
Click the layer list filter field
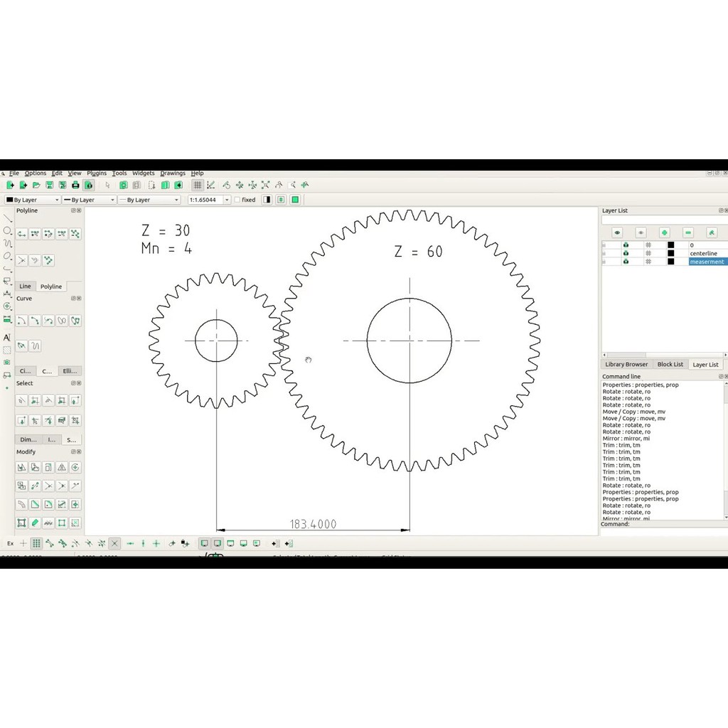(x=664, y=220)
